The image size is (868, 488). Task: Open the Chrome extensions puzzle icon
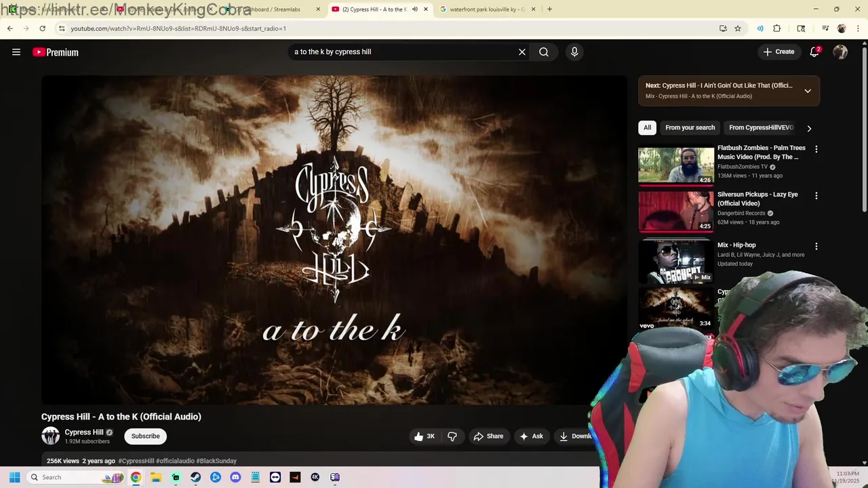pyautogui.click(x=777, y=28)
